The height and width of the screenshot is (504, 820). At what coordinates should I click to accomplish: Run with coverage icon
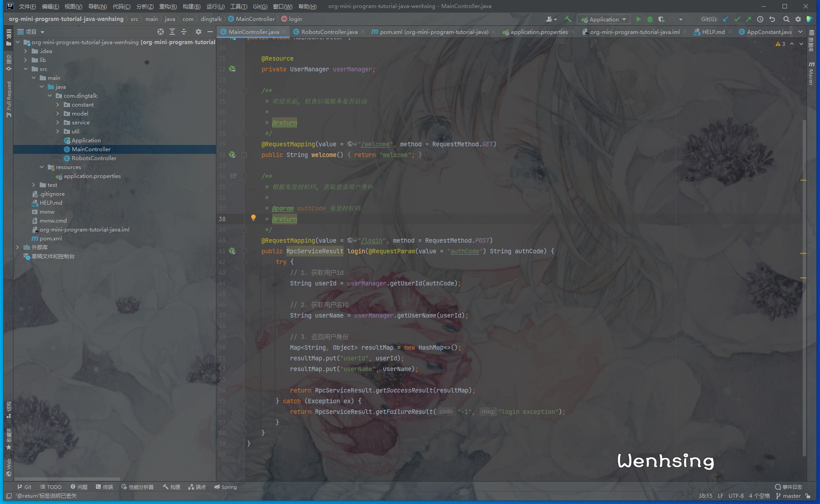662,19
